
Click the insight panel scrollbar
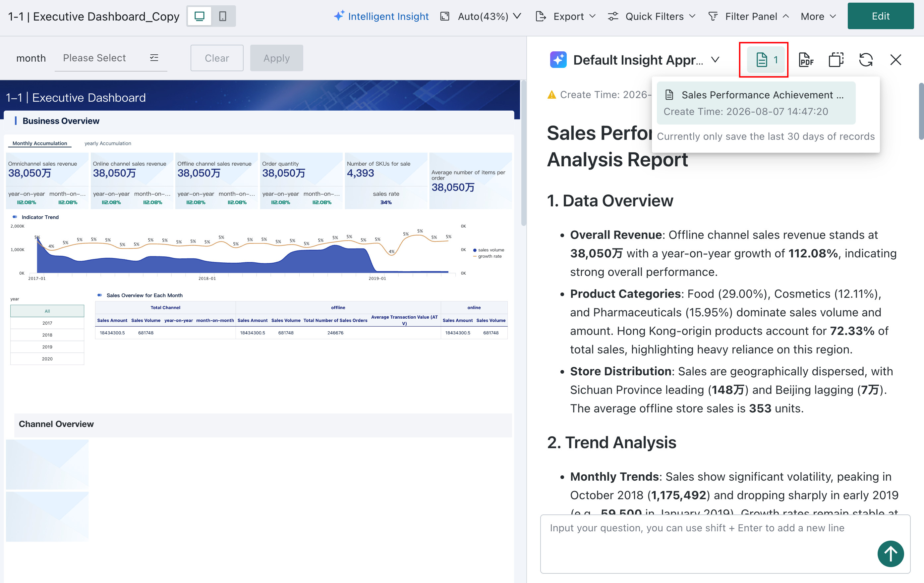point(921,111)
